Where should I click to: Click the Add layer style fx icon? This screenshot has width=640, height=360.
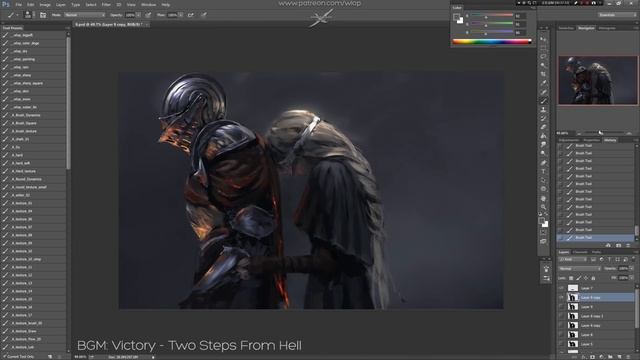[x=584, y=357]
